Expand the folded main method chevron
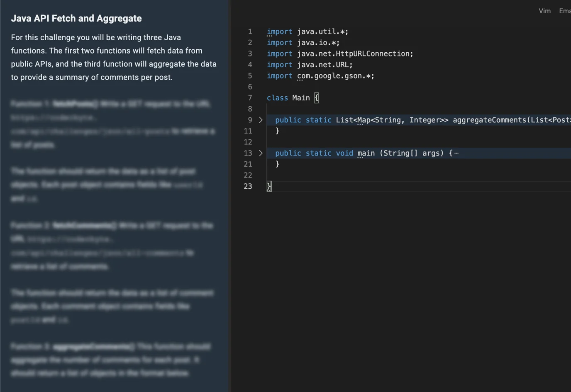 pos(261,153)
